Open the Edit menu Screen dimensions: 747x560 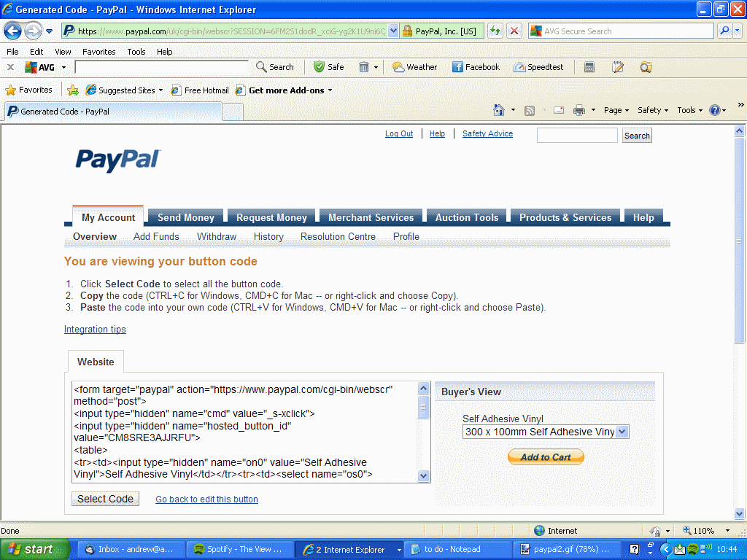[x=36, y=52]
